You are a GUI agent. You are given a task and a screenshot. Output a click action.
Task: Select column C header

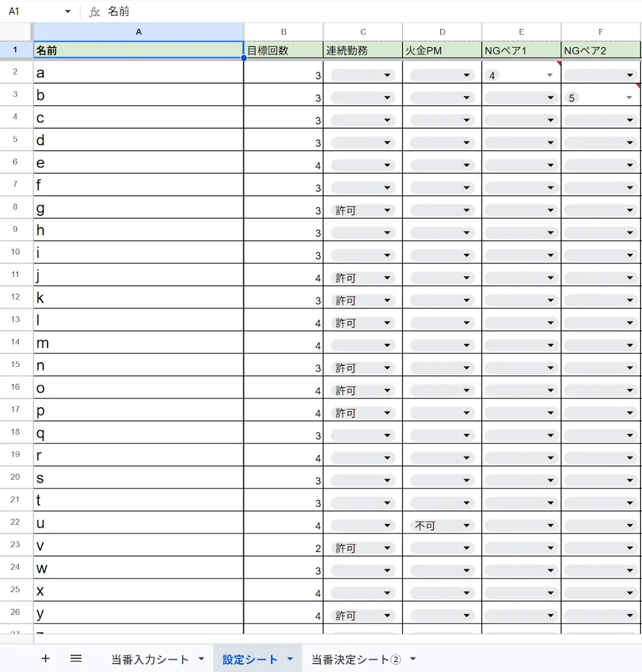point(363,32)
